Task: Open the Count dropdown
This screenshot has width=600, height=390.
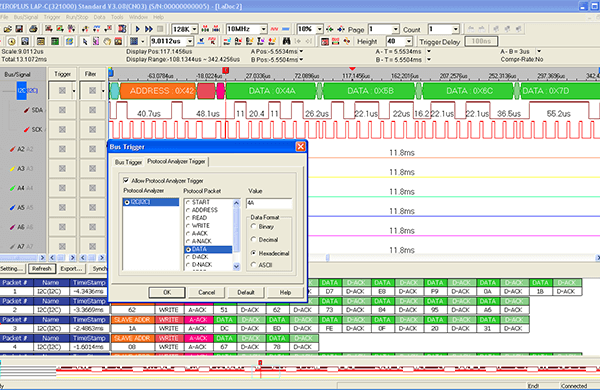Action: [x=455, y=29]
